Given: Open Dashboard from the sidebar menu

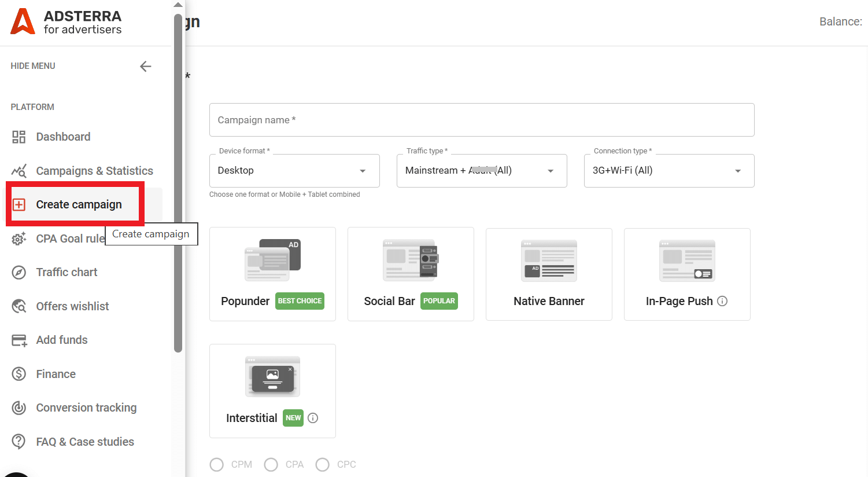Looking at the screenshot, I should point(63,137).
